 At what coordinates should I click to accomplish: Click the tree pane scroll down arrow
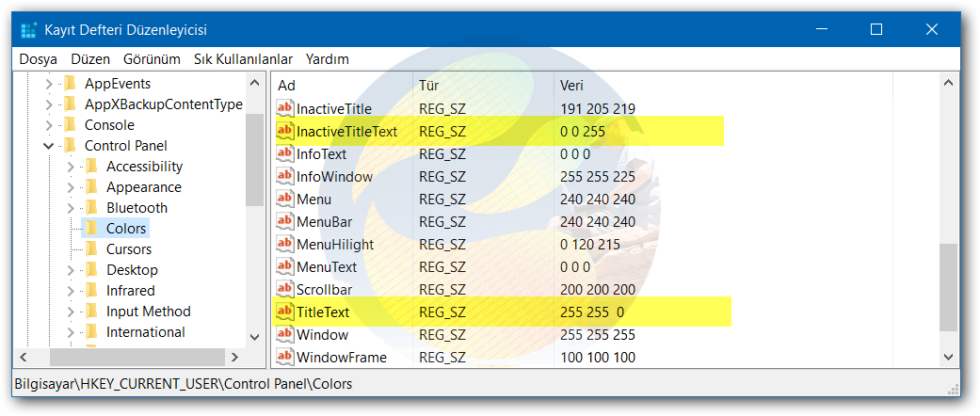(254, 337)
